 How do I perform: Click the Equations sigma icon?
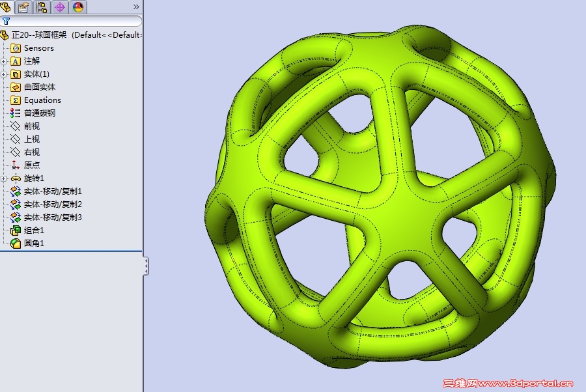16,100
